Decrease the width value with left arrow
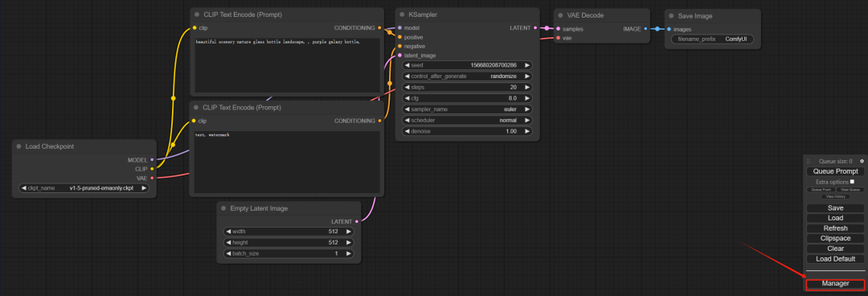Screen dimensions: 868x296 227,231
